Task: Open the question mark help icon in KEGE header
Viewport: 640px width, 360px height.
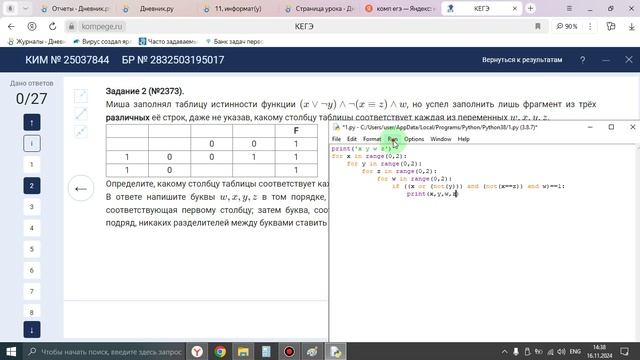Action: tap(582, 60)
